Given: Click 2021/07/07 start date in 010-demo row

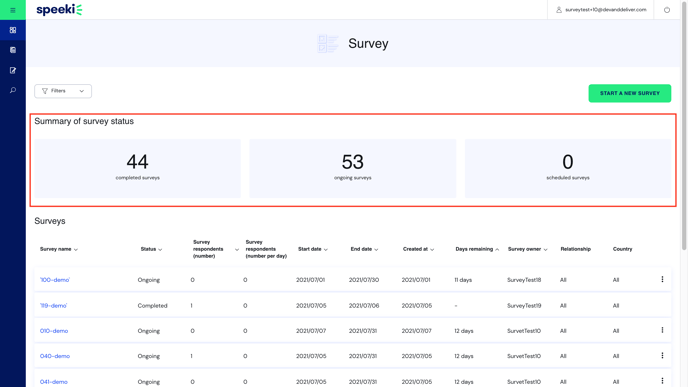Looking at the screenshot, I should point(311,331).
